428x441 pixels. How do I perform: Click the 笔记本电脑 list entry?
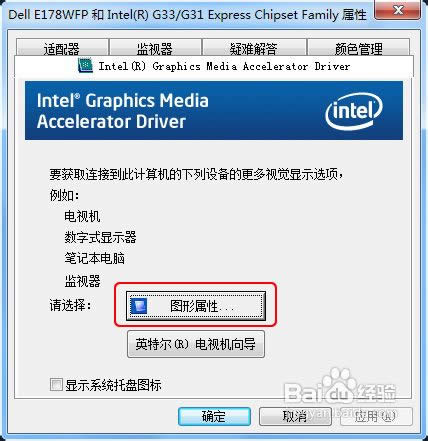[x=95, y=258]
